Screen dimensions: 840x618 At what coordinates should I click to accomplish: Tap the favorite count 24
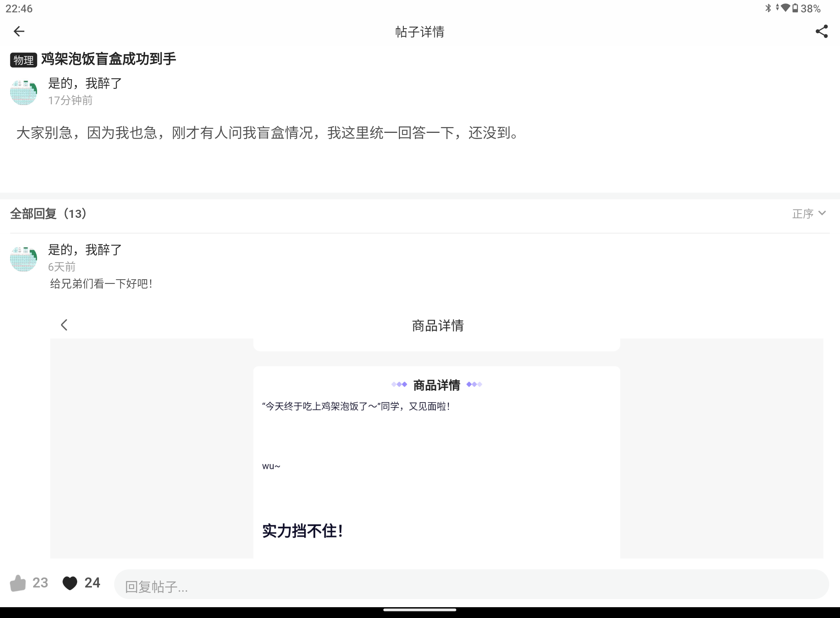pos(92,583)
